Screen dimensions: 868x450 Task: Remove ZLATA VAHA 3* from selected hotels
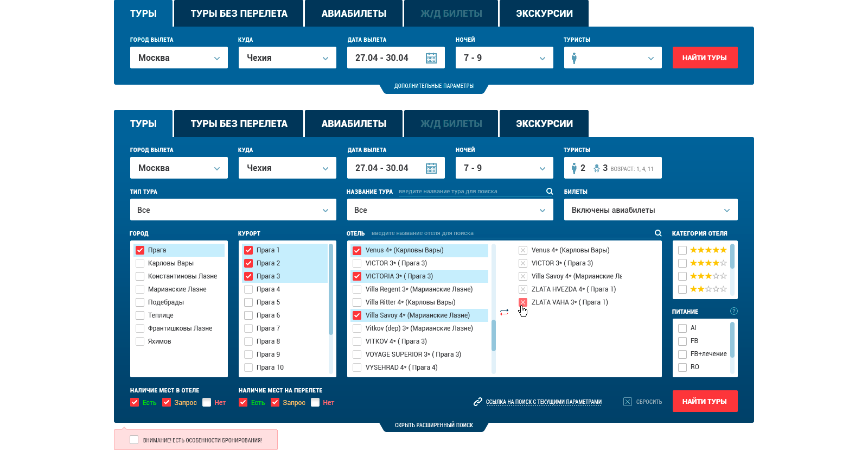point(523,302)
